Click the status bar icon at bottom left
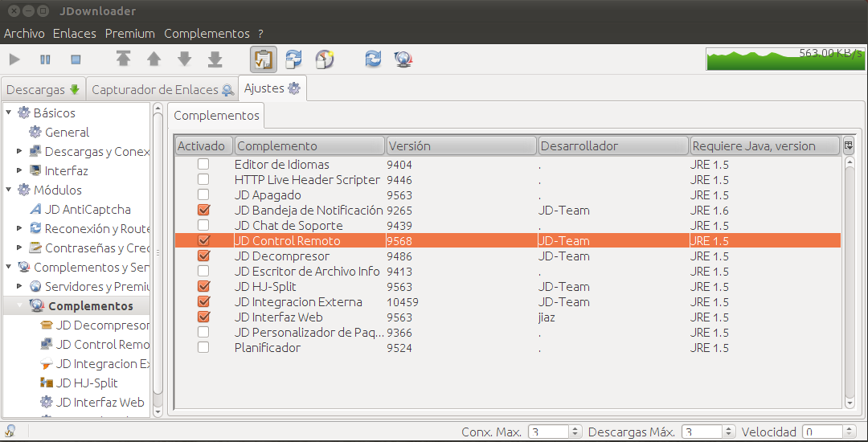Screen dimensions: 868x442 click(x=10, y=431)
